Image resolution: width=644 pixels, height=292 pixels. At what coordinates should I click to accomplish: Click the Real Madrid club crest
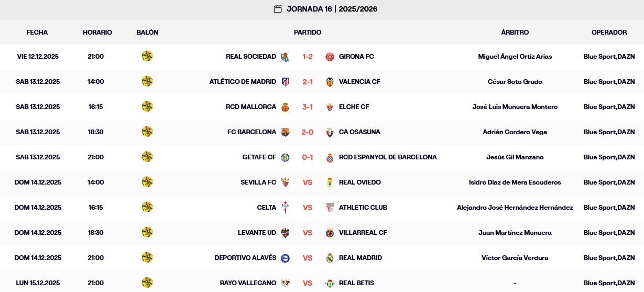(x=330, y=258)
